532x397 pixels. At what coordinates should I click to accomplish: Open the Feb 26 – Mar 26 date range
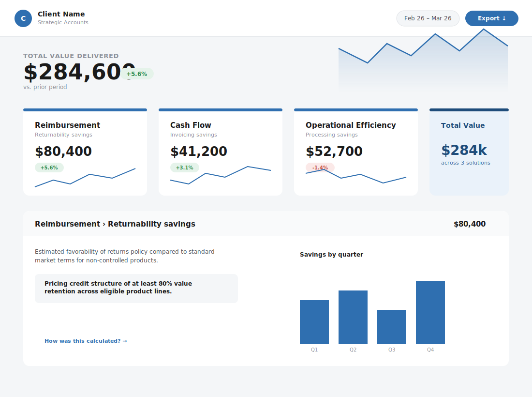[x=428, y=18]
